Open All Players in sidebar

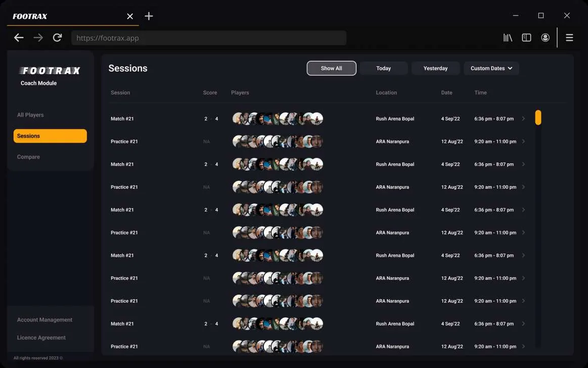(x=30, y=115)
